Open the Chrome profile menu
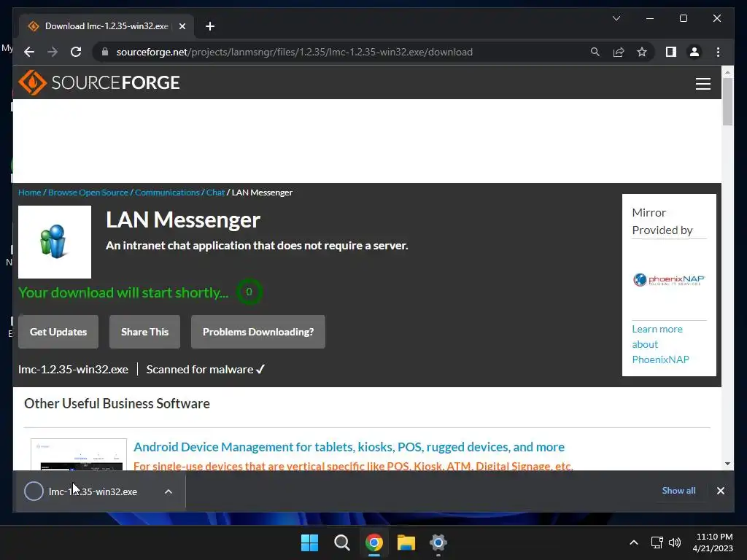747x560 pixels. [694, 52]
